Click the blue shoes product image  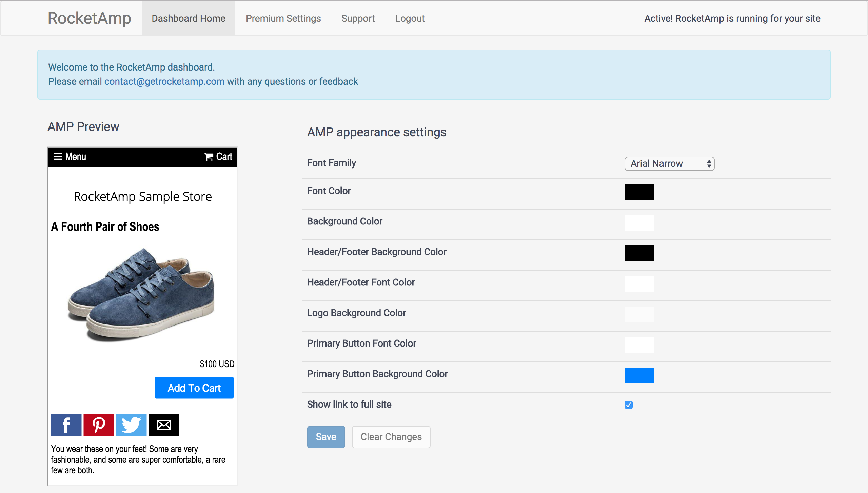[x=141, y=294]
